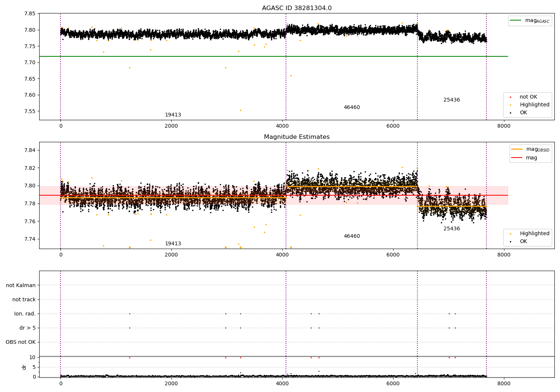Click the 7.74 y-axis tick label
Screen dimensions: 560x392
click(x=30, y=239)
